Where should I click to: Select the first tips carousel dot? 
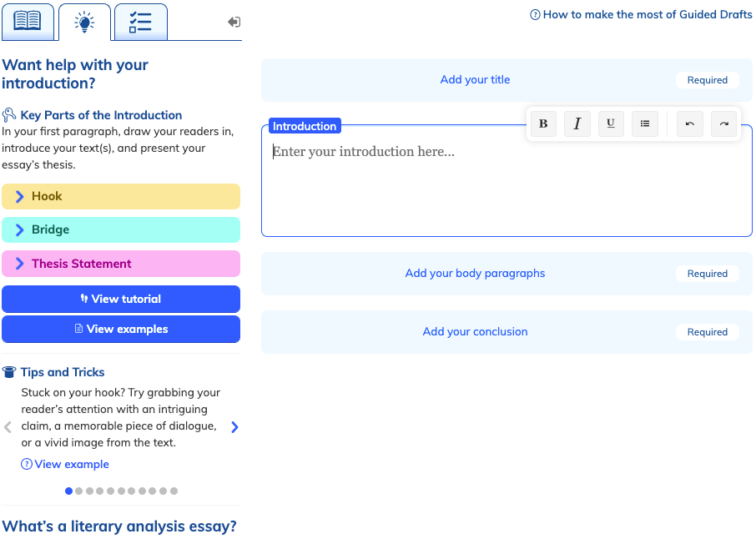(68, 491)
